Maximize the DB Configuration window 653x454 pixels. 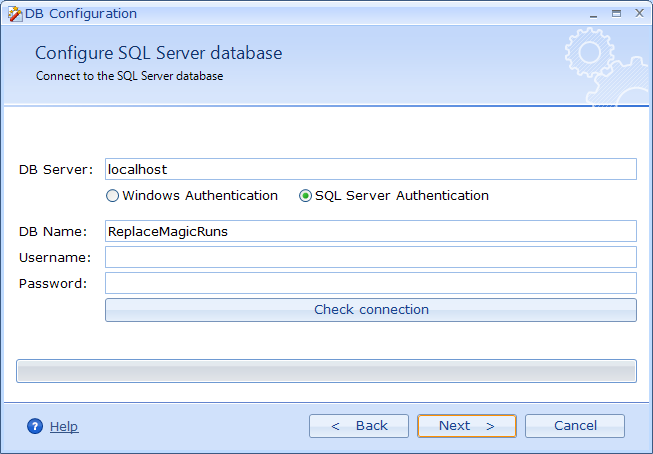(614, 14)
